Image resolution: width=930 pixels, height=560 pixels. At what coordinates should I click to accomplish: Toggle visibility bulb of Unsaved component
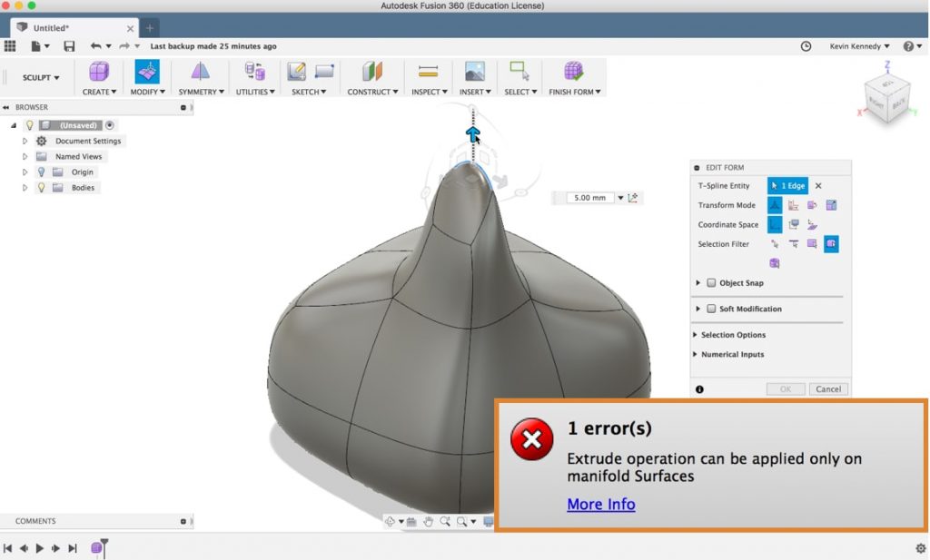[29, 125]
